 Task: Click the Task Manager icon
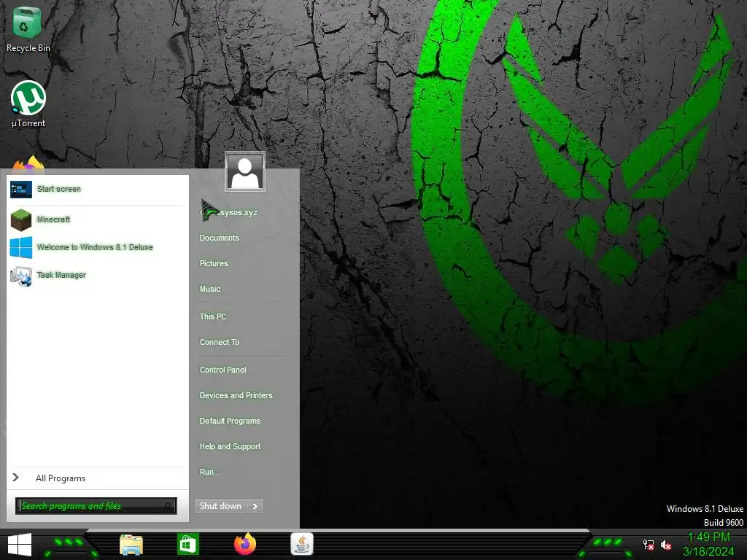tap(21, 276)
